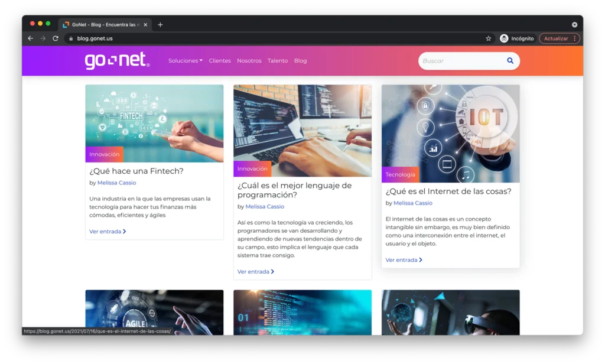Click the Actualizar button
Screen dimensions: 605x364
(x=555, y=38)
